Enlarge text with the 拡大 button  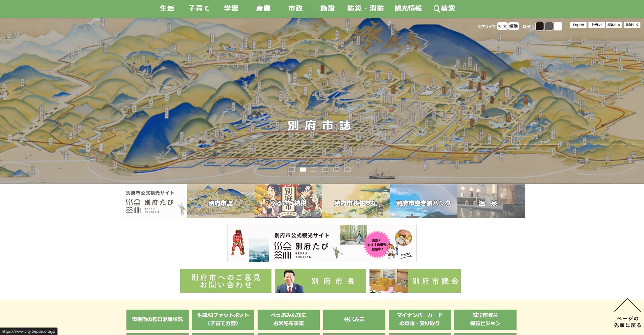click(x=502, y=26)
